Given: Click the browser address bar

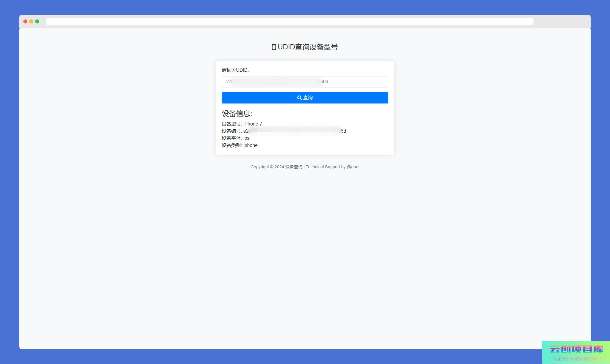Looking at the screenshot, I should click(290, 22).
